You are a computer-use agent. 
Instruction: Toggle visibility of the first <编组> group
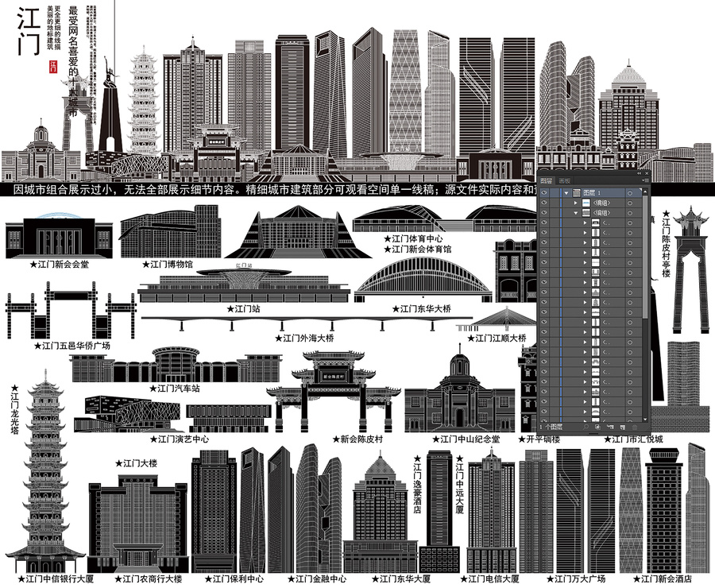tap(544, 203)
